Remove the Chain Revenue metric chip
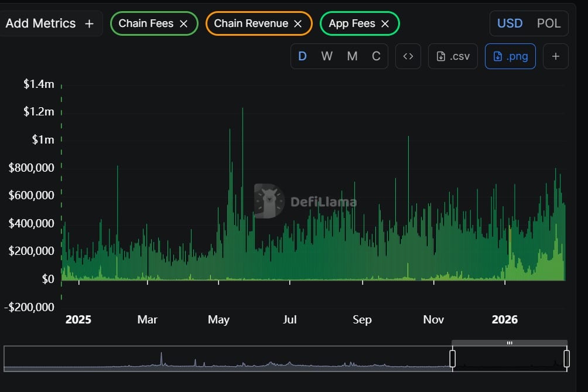588x392 pixels. 298,23
